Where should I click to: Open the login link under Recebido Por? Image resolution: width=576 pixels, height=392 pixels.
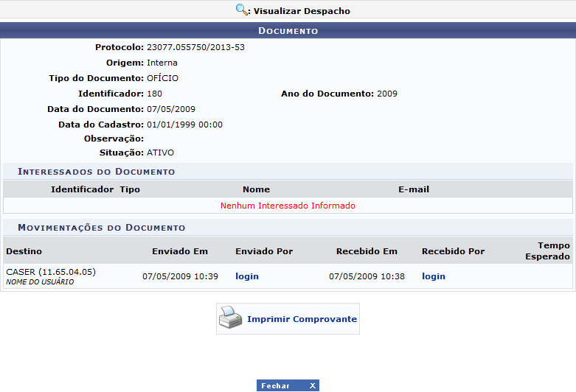point(434,276)
